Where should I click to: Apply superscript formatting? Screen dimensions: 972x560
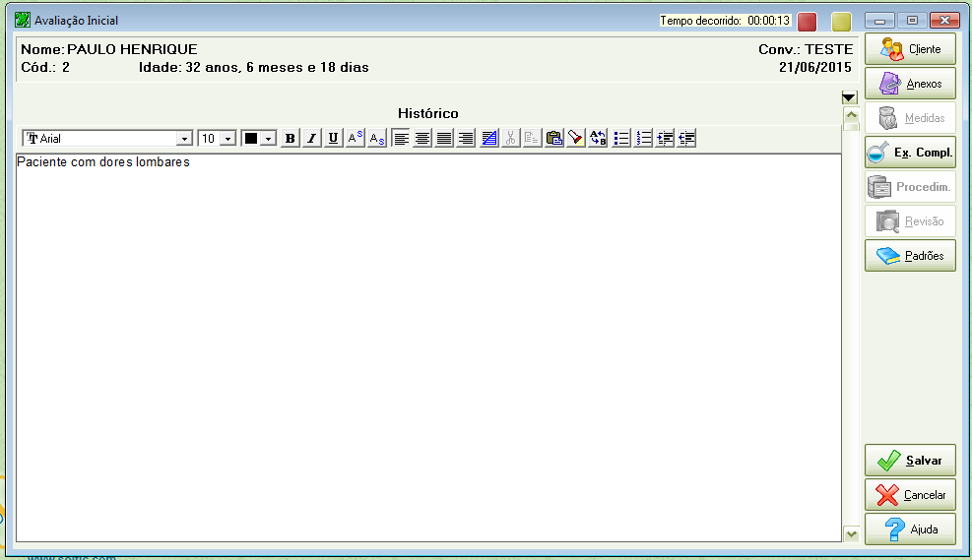coord(356,139)
